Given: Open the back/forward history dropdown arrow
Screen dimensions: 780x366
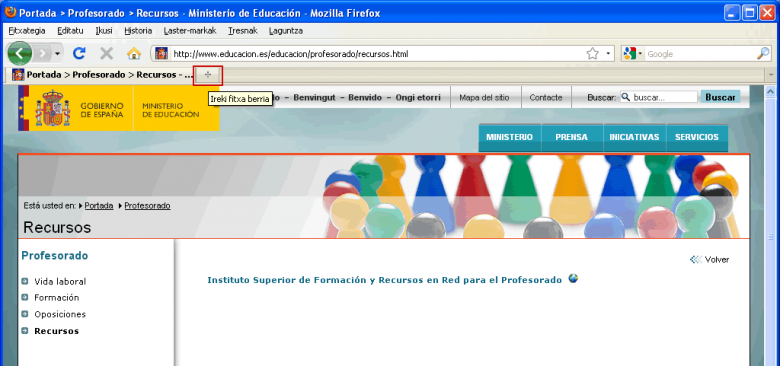Looking at the screenshot, I should click(x=58, y=53).
